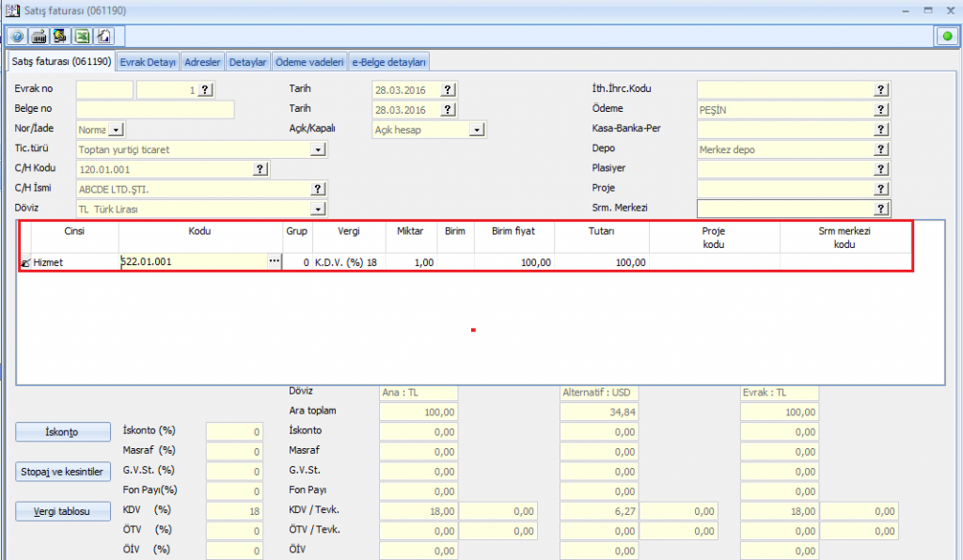
Task: Open the Ödeme vadeleri tab
Action: tap(309, 63)
